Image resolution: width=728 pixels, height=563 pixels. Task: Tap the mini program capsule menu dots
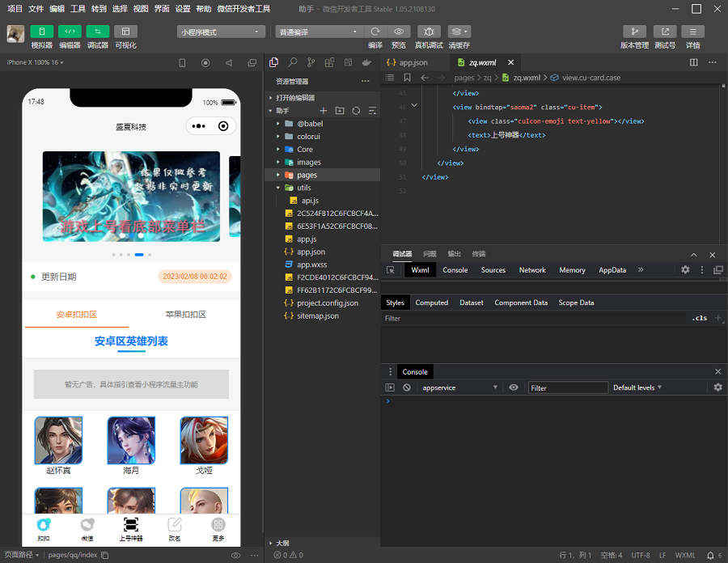pos(199,126)
